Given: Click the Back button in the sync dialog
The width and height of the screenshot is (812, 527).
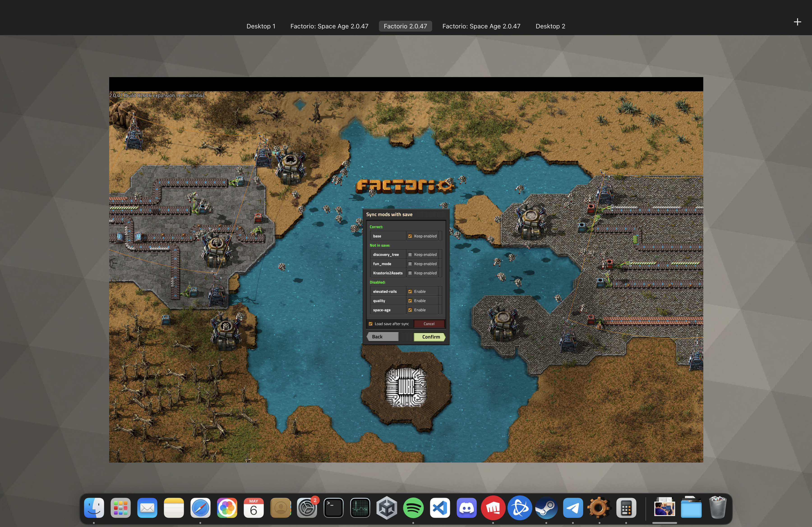Looking at the screenshot, I should click(x=383, y=337).
